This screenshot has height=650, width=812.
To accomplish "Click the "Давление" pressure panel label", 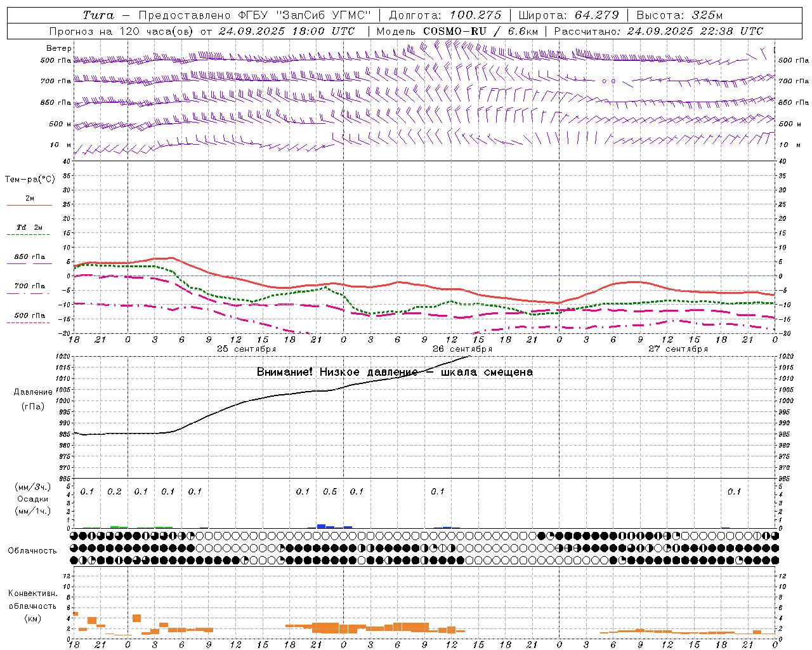I will click(x=33, y=392).
